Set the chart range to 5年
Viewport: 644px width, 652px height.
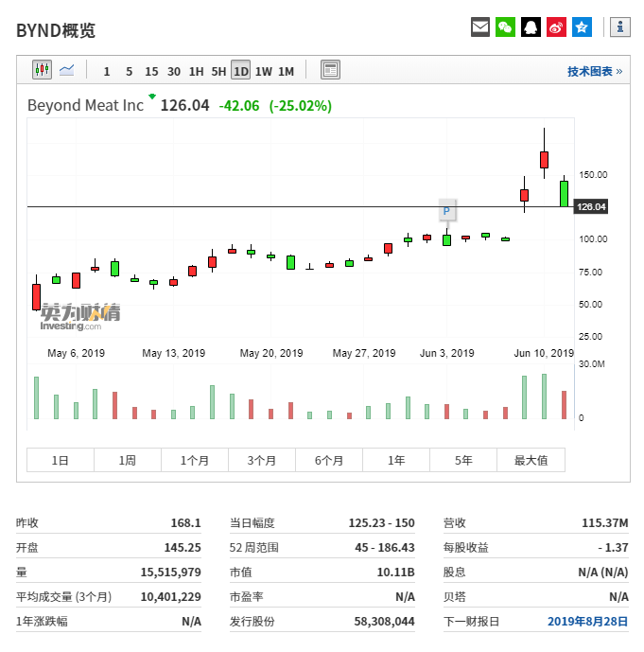pyautogui.click(x=463, y=460)
